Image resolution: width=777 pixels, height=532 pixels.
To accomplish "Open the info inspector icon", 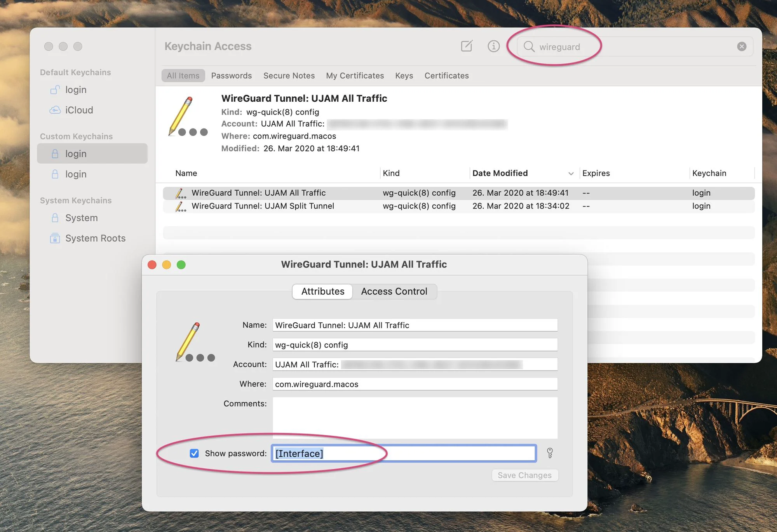I will tap(493, 46).
